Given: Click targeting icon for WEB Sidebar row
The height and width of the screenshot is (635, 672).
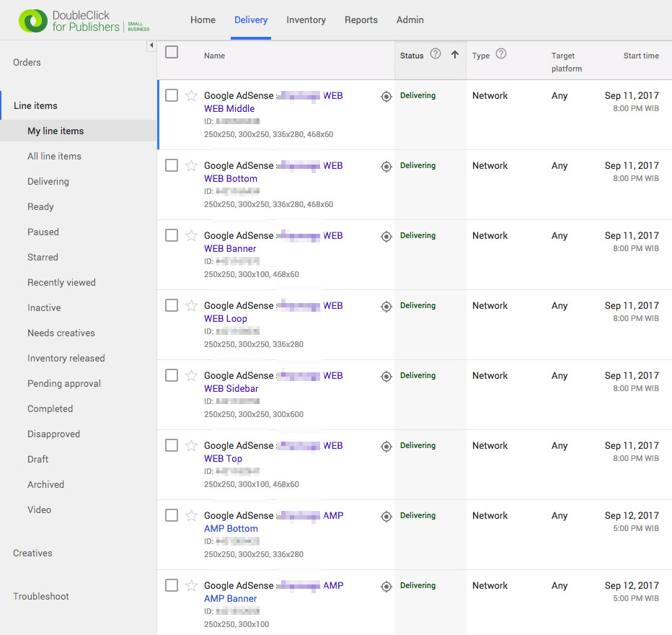Looking at the screenshot, I should coord(386,377).
